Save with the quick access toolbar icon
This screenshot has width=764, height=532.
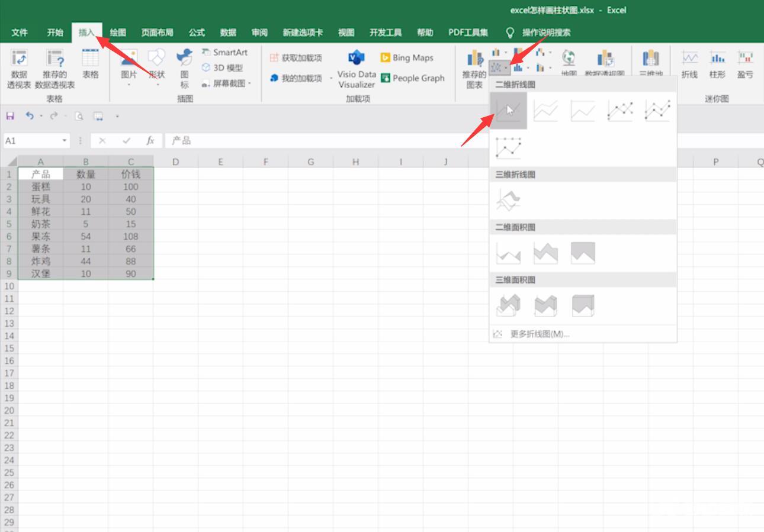pos(10,116)
